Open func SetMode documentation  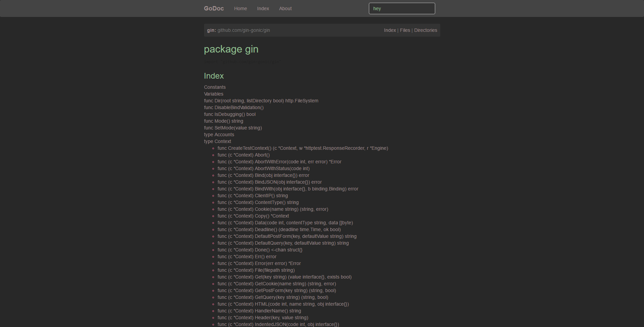pyautogui.click(x=233, y=128)
